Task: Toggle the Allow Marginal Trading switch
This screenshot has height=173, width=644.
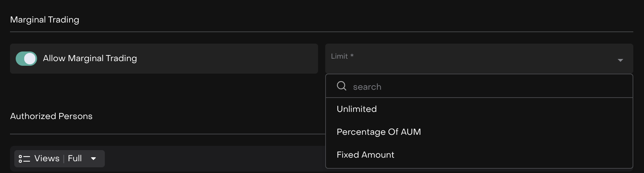Action: click(x=26, y=59)
